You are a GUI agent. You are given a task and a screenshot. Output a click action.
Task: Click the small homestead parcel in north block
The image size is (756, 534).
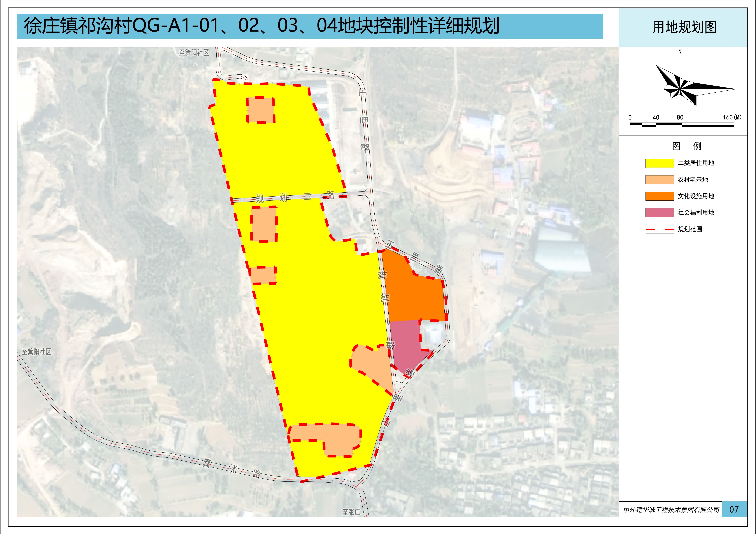[260, 110]
